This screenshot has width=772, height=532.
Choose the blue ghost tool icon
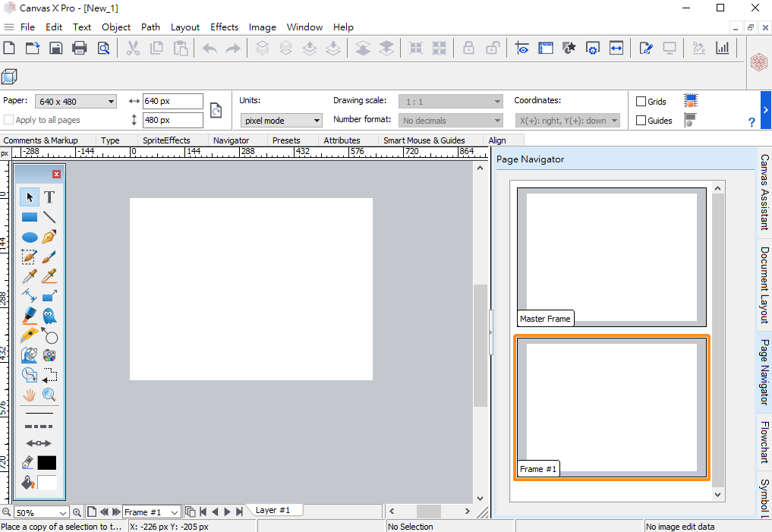point(49,316)
